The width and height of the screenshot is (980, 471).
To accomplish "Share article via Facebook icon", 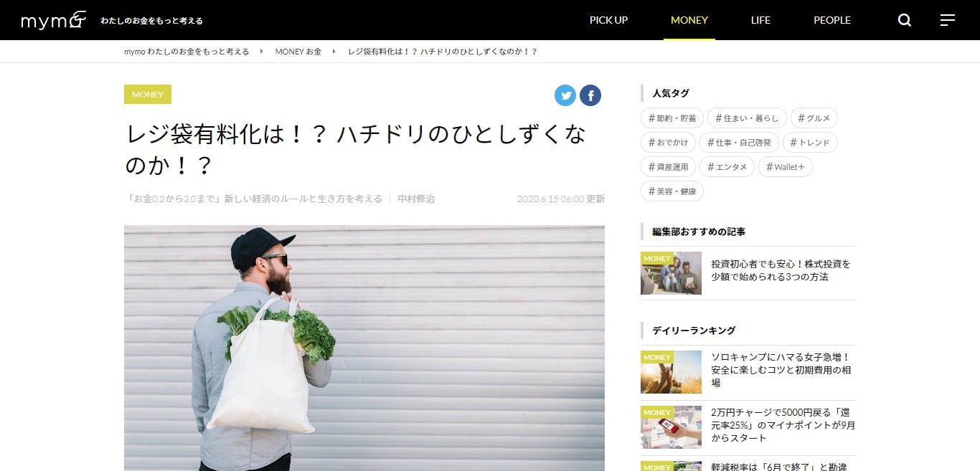I will pos(590,95).
